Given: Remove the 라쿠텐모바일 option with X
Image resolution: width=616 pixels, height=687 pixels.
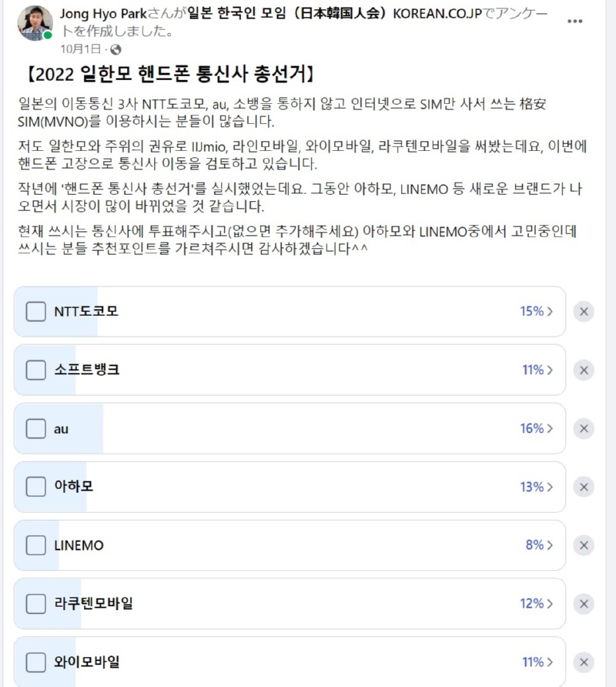Looking at the screenshot, I should pos(584,603).
